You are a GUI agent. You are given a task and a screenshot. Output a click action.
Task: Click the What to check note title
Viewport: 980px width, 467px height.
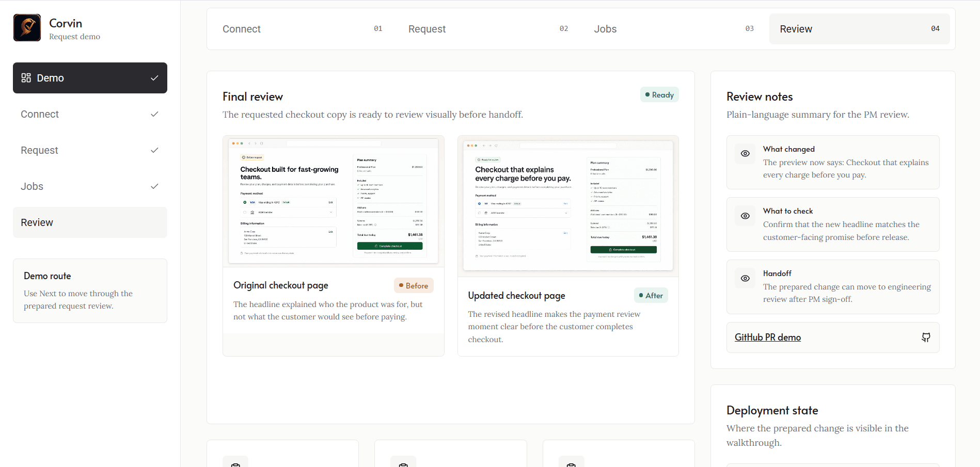coord(788,211)
